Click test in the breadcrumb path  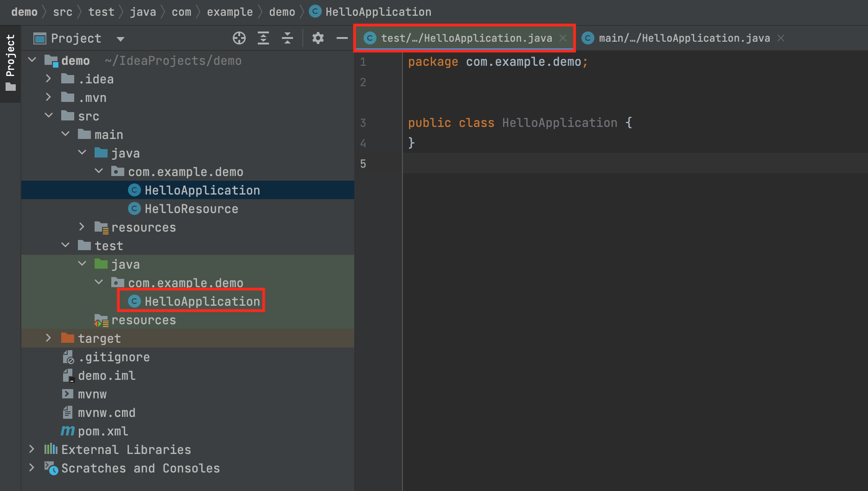(x=101, y=12)
